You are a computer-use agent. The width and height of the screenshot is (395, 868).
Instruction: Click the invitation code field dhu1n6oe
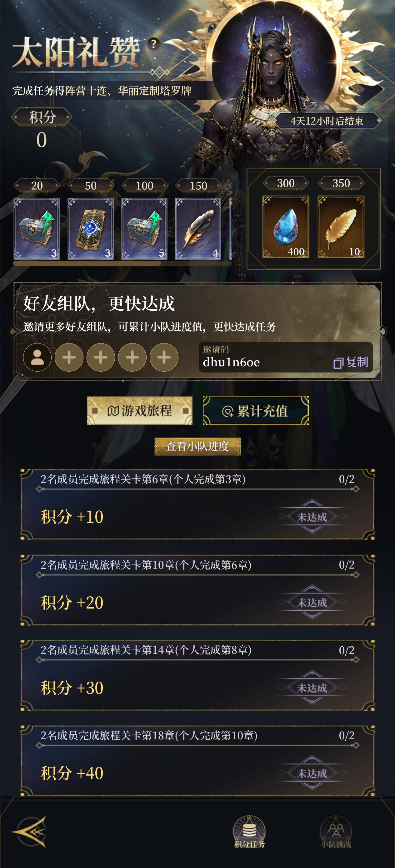click(x=285, y=357)
